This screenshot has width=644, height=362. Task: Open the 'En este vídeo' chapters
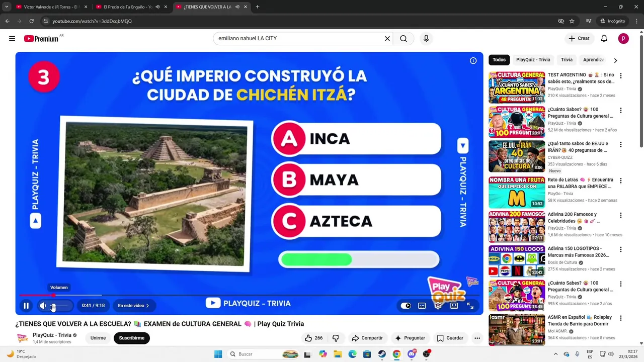[133, 306]
